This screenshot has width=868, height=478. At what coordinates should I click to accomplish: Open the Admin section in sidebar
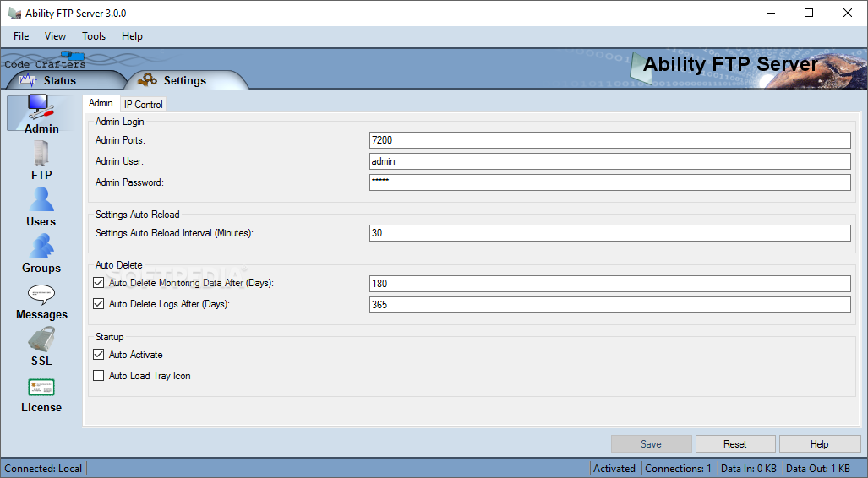click(40, 113)
